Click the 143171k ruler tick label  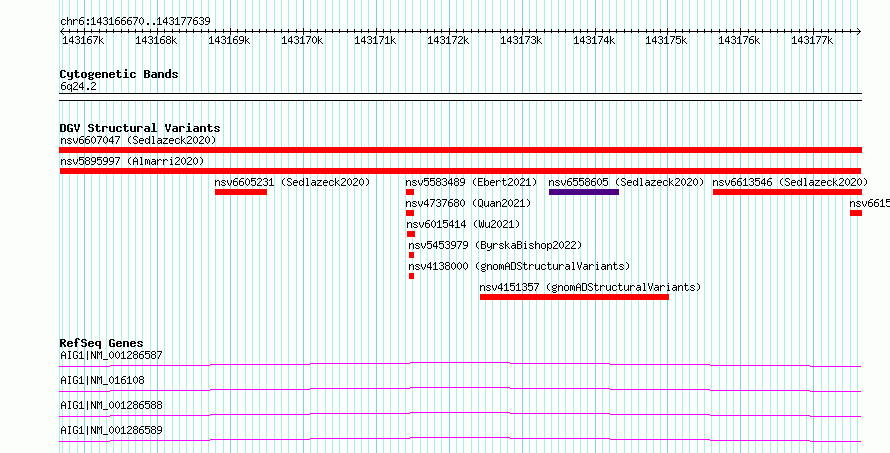pyautogui.click(x=375, y=41)
